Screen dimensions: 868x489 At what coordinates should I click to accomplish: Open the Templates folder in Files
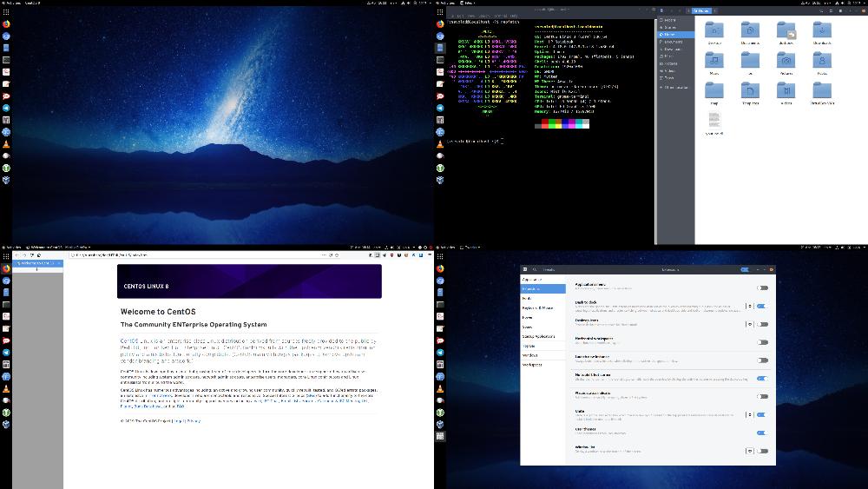[750, 92]
